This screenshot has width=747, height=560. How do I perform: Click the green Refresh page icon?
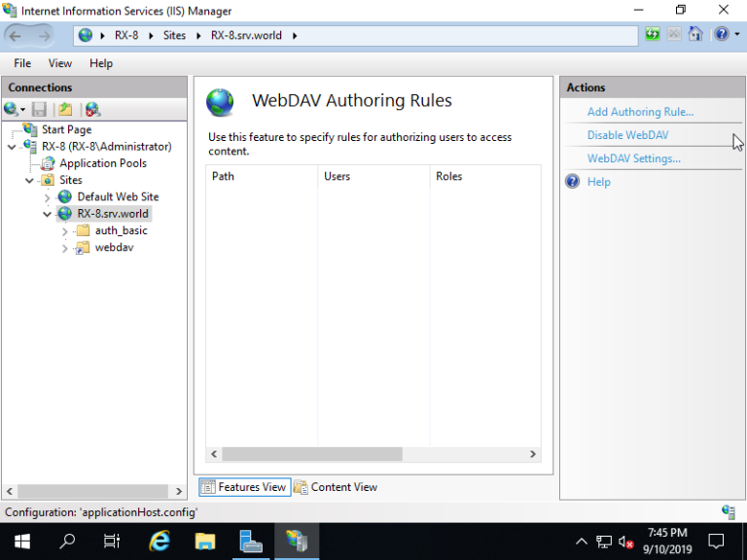coord(653,34)
